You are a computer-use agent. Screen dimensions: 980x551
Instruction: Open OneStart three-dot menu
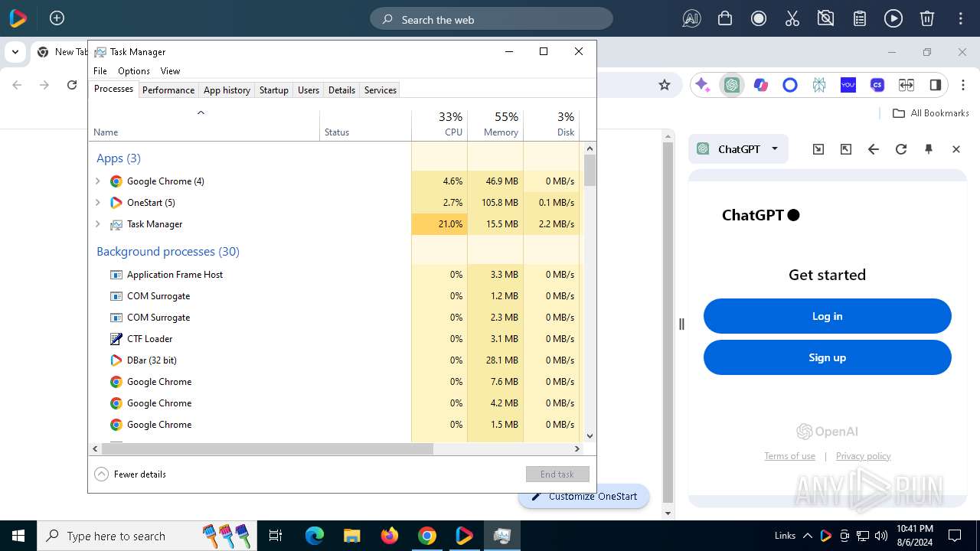point(961,19)
